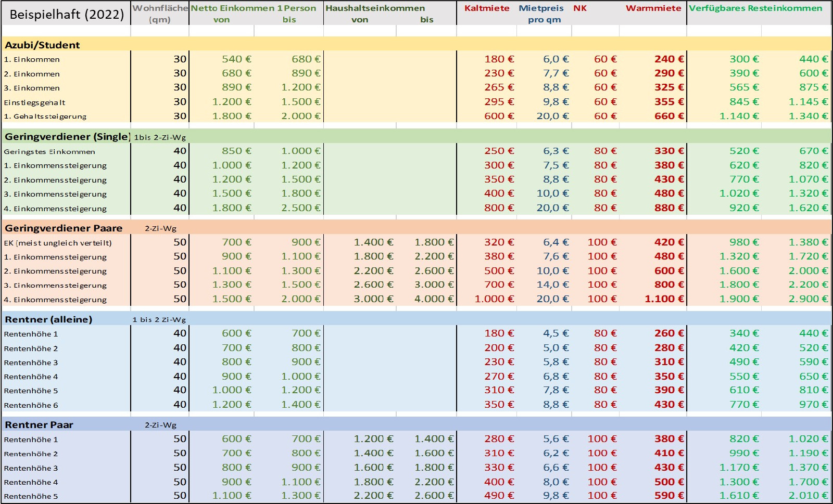The image size is (833, 504).
Task: Select the 'Netto Einkommen 1 Person' header
Action: (x=254, y=8)
